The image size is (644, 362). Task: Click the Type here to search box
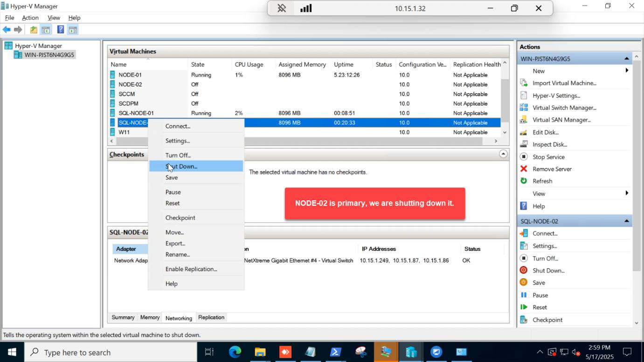pyautogui.click(x=111, y=352)
